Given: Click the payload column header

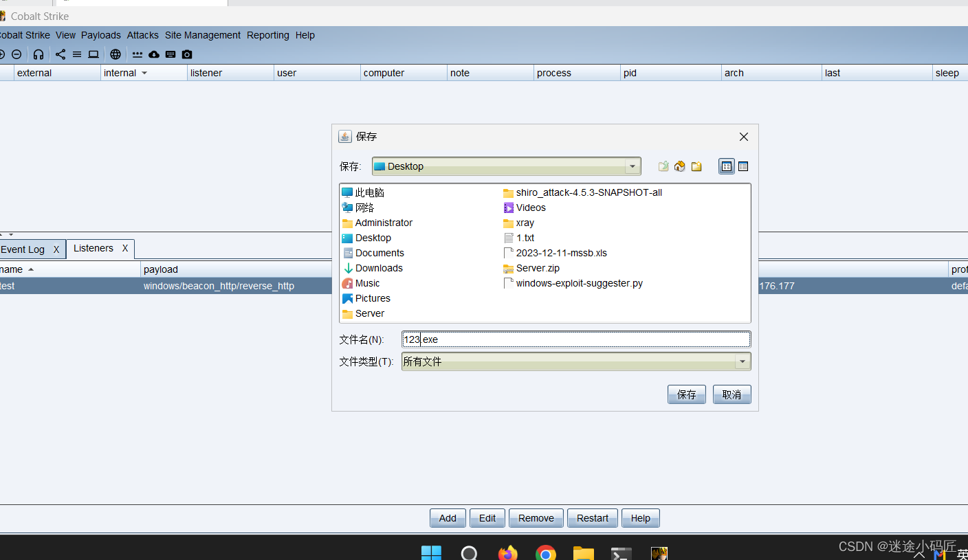Looking at the screenshot, I should [237, 269].
